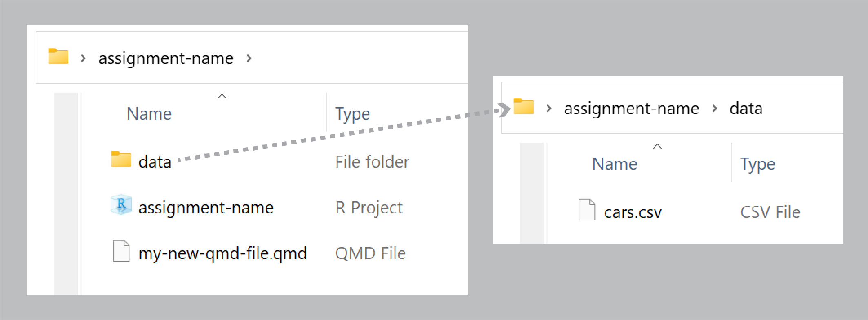Viewport: 868px width, 320px height.
Task: Sort by Type column in data window
Action: 758,164
